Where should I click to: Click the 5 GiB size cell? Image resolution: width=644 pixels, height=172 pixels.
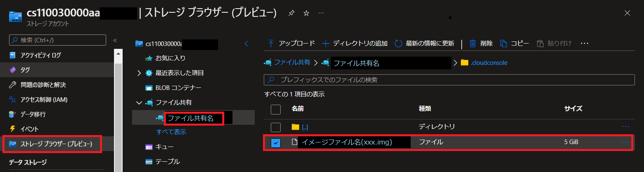tap(572, 142)
